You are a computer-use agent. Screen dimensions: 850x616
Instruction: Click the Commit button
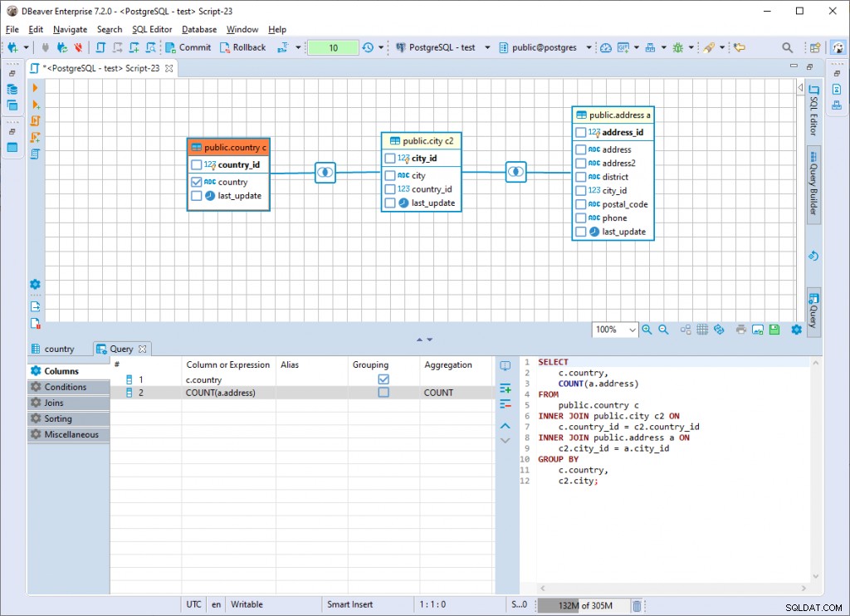pyautogui.click(x=188, y=47)
